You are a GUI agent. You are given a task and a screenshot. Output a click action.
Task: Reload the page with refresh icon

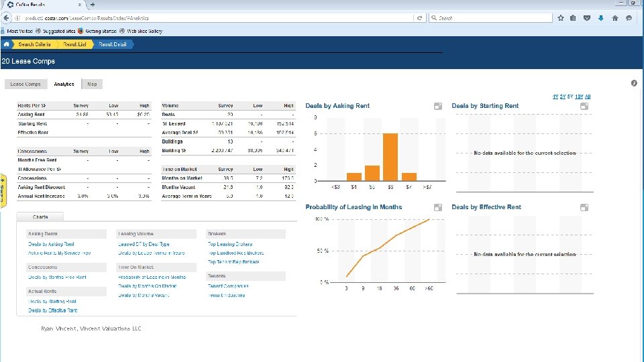pos(419,18)
